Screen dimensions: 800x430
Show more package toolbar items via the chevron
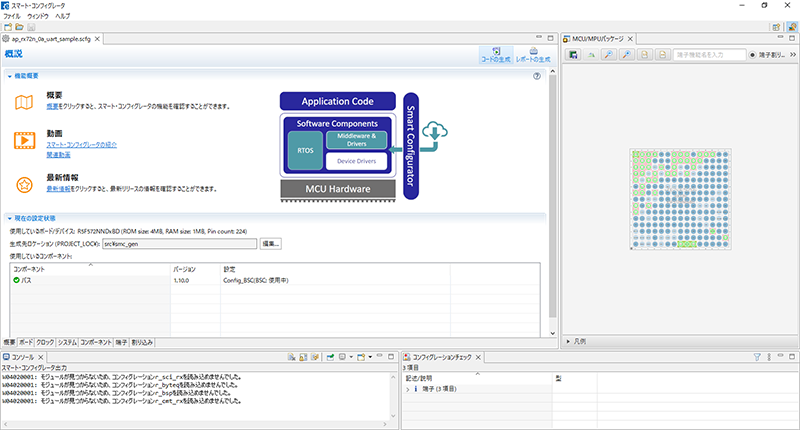click(793, 55)
